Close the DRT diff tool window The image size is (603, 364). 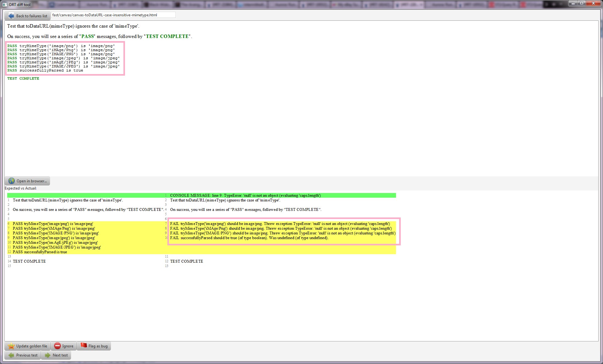tap(593, 3)
